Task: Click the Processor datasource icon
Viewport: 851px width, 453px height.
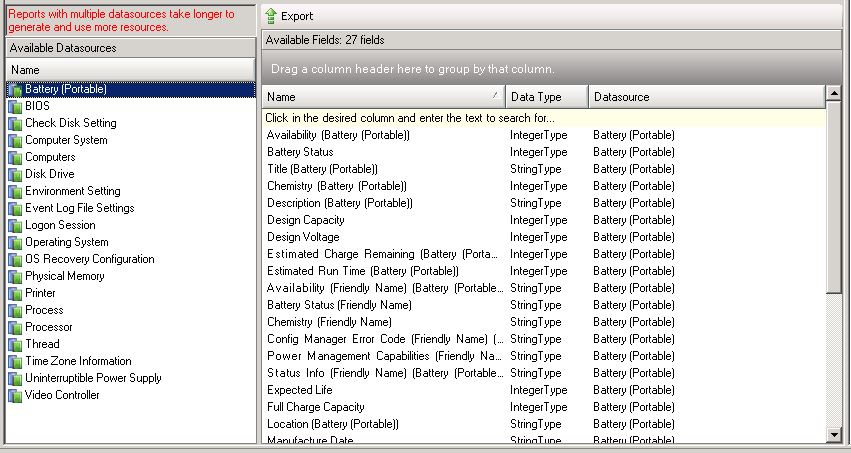Action: [x=15, y=327]
